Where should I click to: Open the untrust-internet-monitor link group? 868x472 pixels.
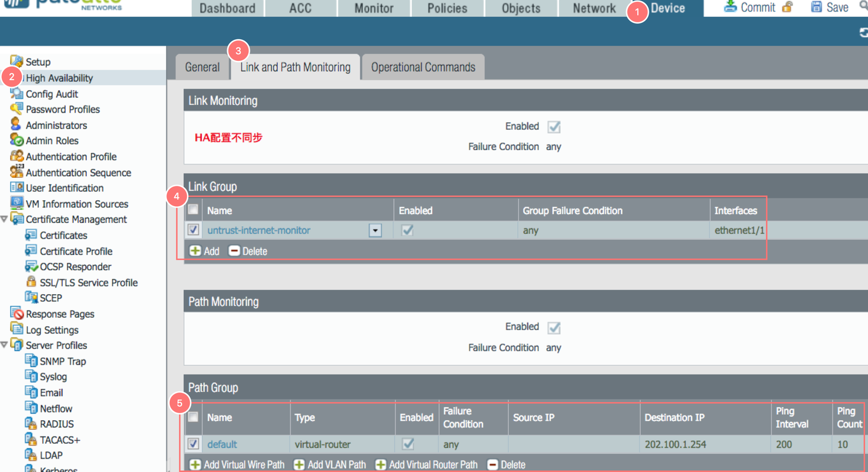click(x=259, y=230)
